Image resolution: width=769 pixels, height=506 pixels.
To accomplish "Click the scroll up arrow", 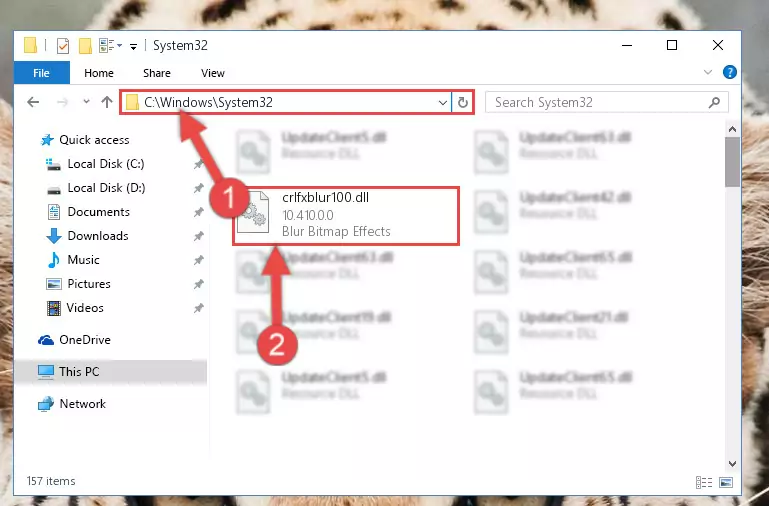I will pos(732,129).
